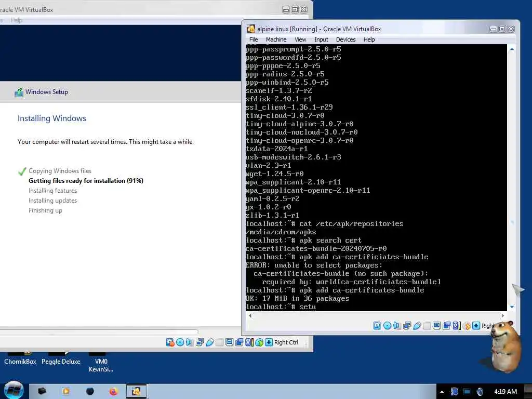The height and width of the screenshot is (399, 532).
Task: Click optical drive icon in Windows Setup VM status bar
Action: [180, 342]
